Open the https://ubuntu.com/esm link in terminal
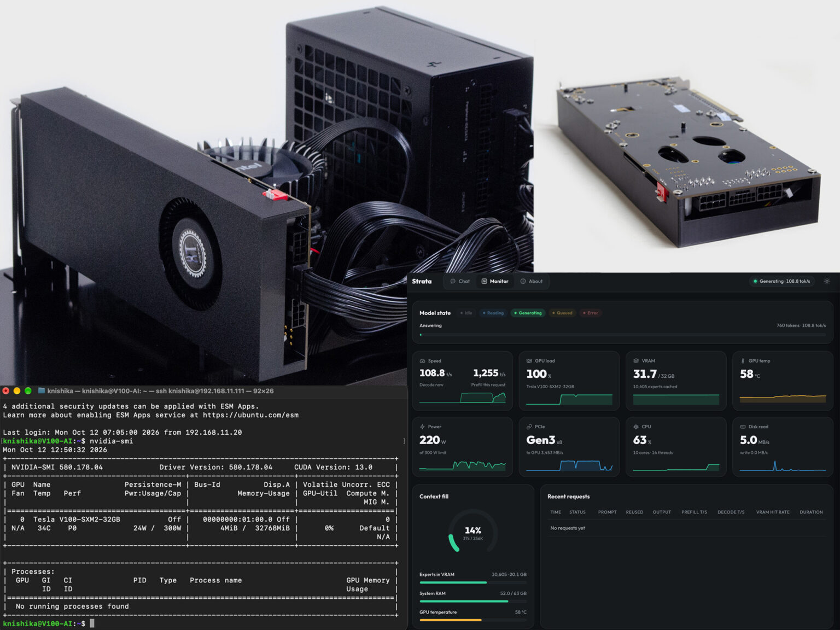This screenshot has width=840, height=630. pos(250,415)
